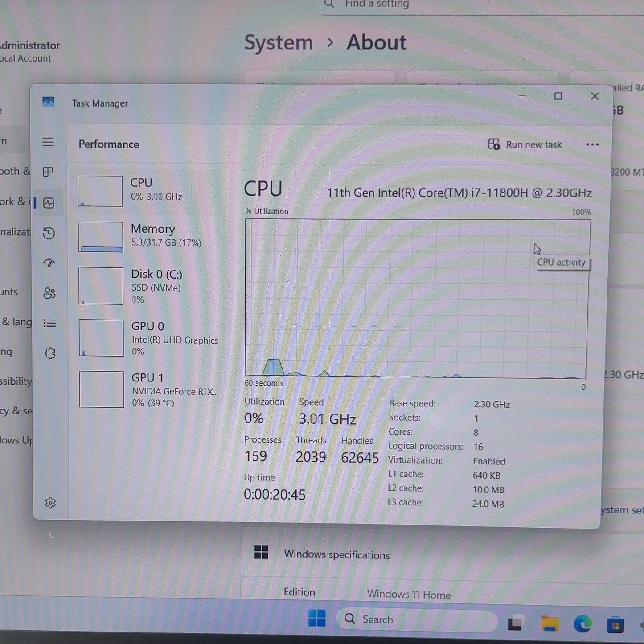
Task: Click the "Windows 11 Home" edition value
Action: (x=409, y=594)
